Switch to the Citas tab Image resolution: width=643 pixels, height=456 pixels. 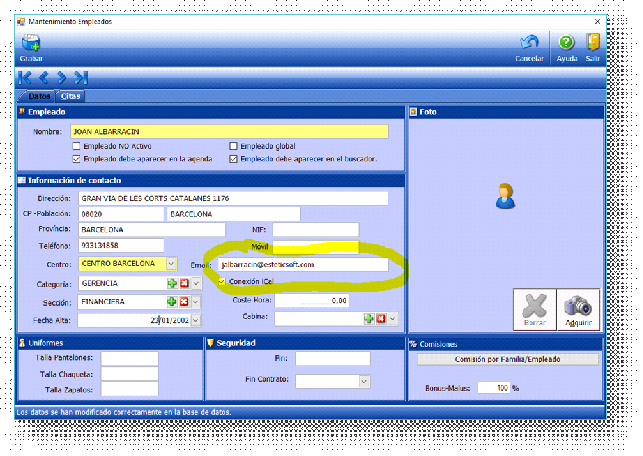[x=70, y=96]
